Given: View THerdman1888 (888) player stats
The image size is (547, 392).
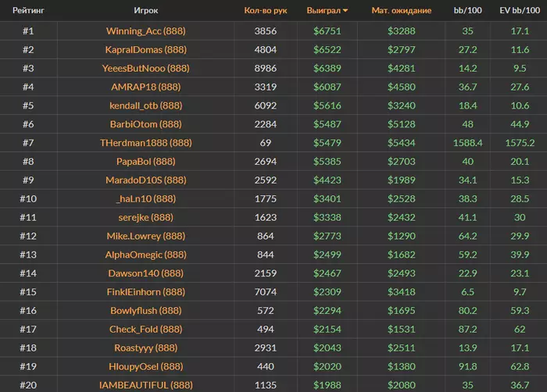Looking at the screenshot, I should [x=145, y=143].
